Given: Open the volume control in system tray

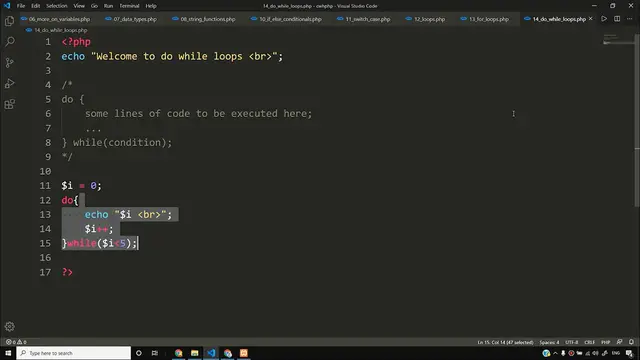Looking at the screenshot, I should click(x=596, y=353).
